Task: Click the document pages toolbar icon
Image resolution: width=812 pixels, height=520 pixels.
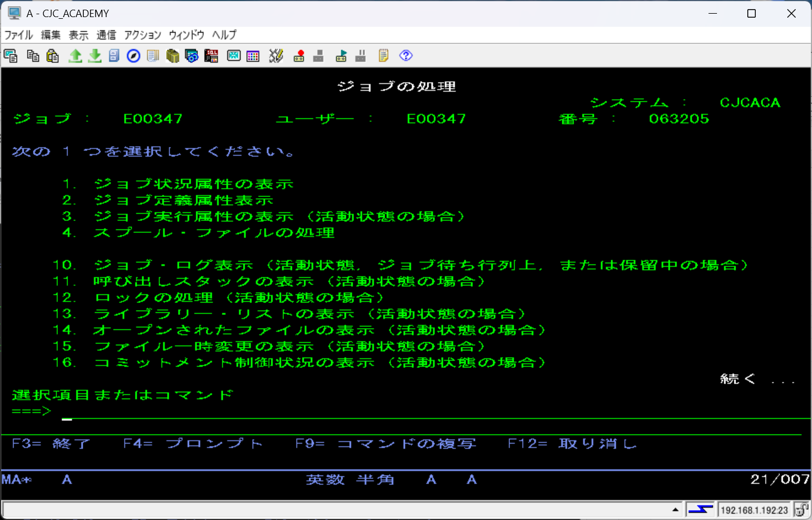Action: [153, 55]
